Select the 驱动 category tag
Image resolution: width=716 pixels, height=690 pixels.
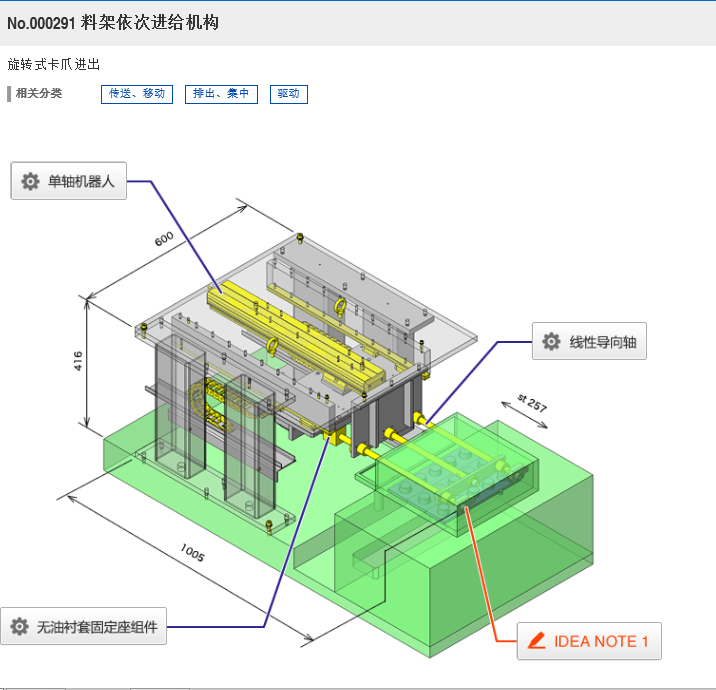289,94
